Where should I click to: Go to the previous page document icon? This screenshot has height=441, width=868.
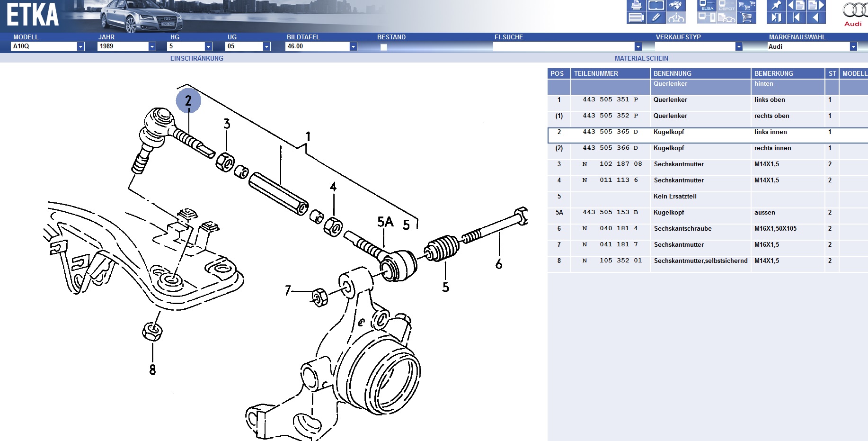pos(796,6)
